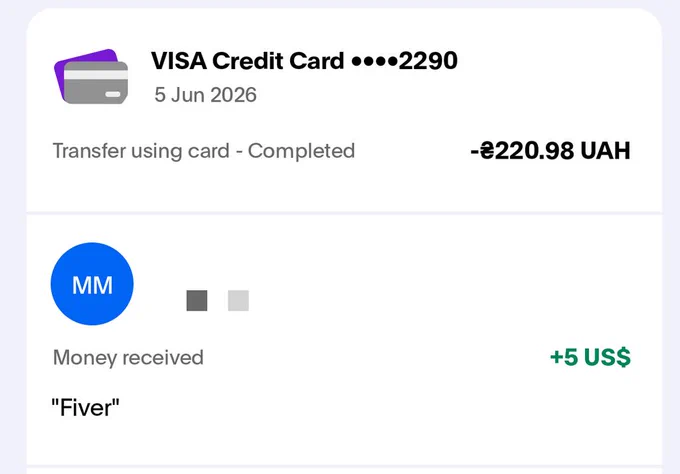Click the 5 Jun 2026 date
This screenshot has height=474, width=680.
[x=206, y=95]
